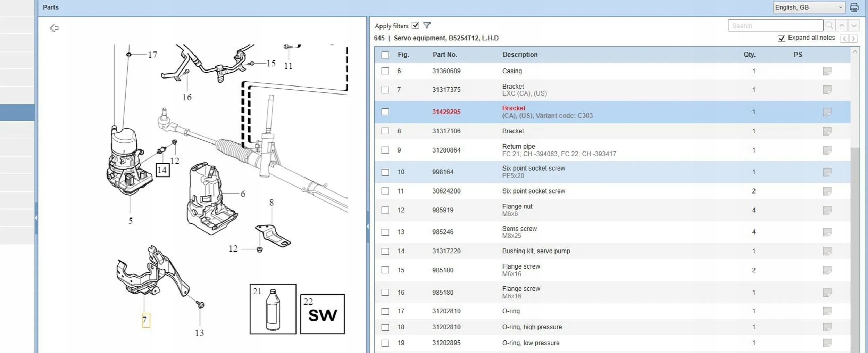This screenshot has height=353, width=868.
Task: Select the SW box 22
Action: tap(323, 314)
